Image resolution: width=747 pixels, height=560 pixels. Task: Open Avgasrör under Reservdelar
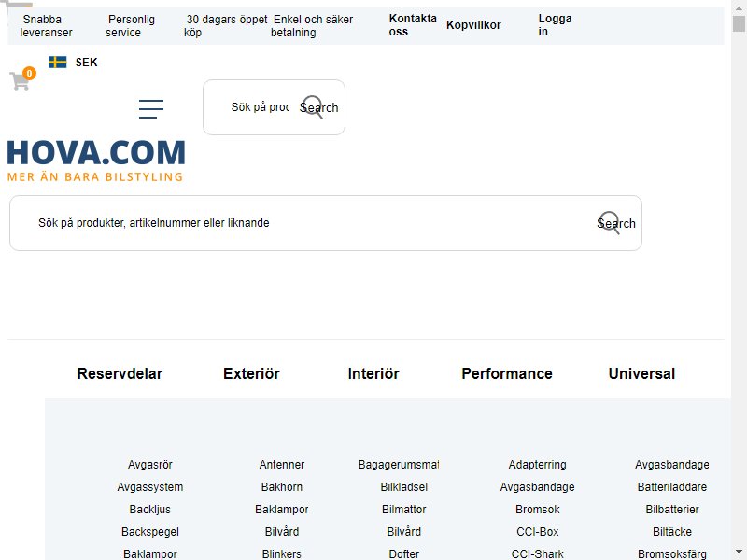click(150, 464)
